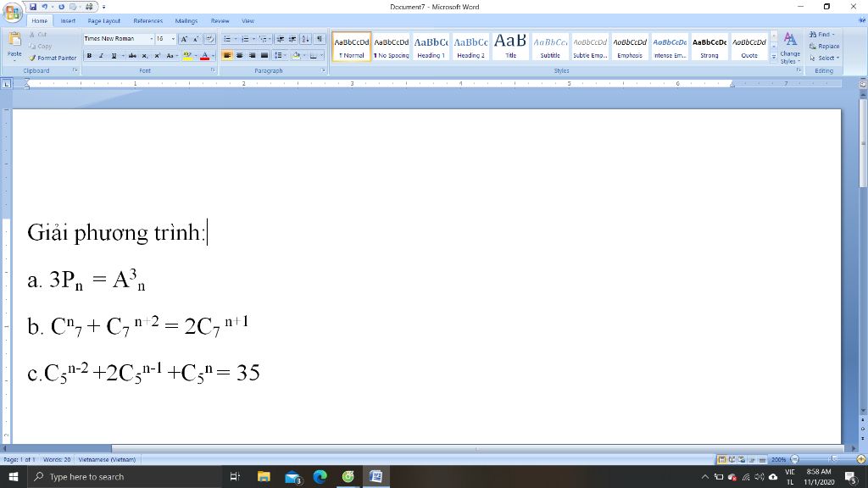Open Word help question mark

click(862, 20)
